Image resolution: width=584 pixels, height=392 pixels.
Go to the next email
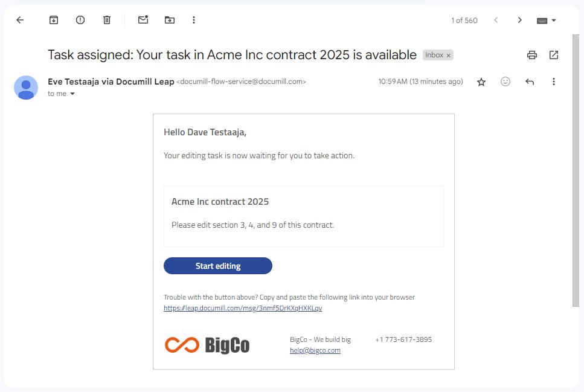[x=519, y=20]
